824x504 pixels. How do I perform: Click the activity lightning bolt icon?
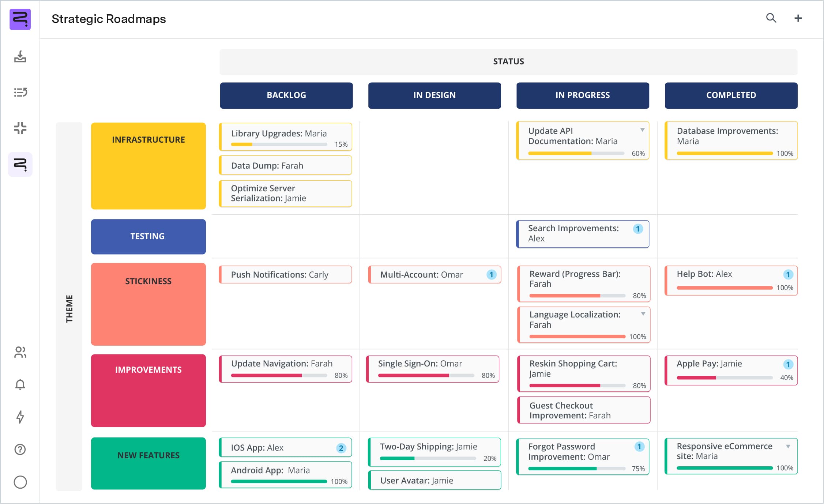point(20,417)
